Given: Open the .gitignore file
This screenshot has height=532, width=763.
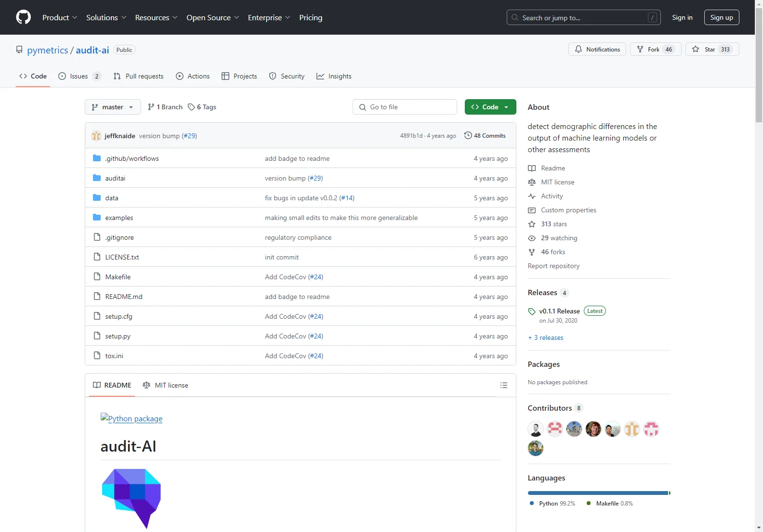Looking at the screenshot, I should (119, 237).
